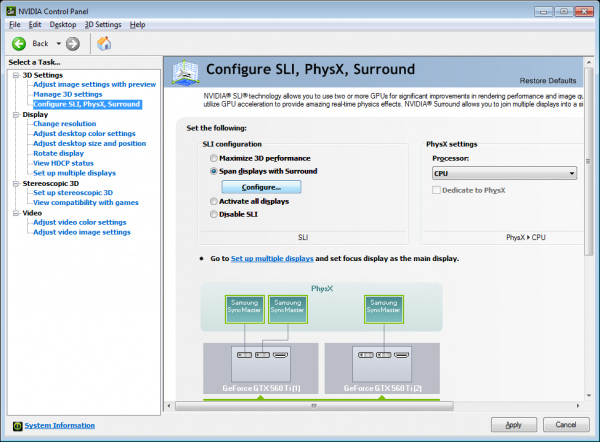Select the Samsung SyncMaster display on GPU 2
The width and height of the screenshot is (600, 442).
click(384, 309)
